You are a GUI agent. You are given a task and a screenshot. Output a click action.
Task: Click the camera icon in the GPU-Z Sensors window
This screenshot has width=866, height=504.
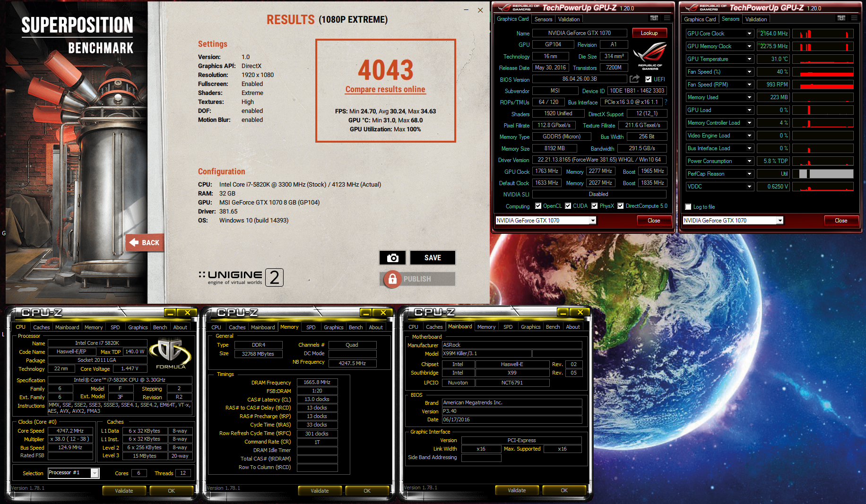[x=841, y=18]
